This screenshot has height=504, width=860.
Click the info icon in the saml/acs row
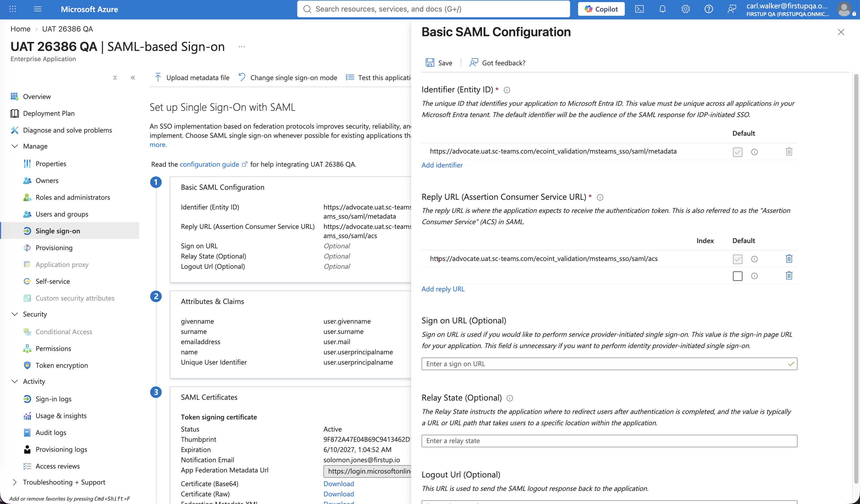pyautogui.click(x=754, y=259)
